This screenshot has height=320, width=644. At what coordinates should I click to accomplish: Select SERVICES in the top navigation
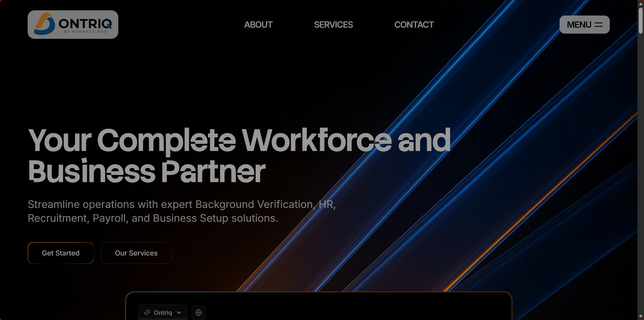[333, 25]
